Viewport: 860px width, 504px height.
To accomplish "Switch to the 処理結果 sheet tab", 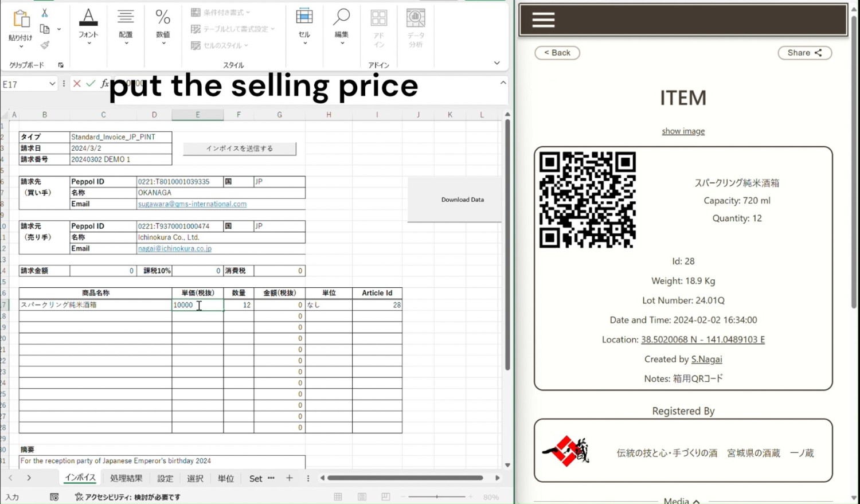I will [126, 478].
